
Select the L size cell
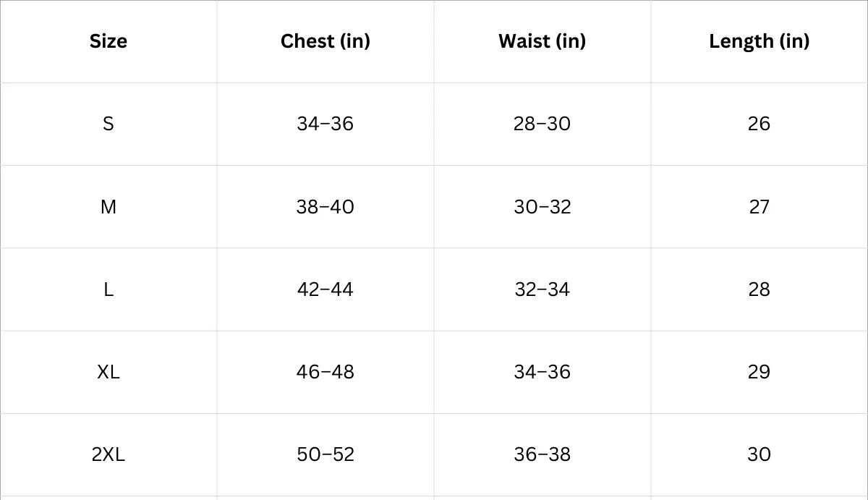(x=109, y=289)
